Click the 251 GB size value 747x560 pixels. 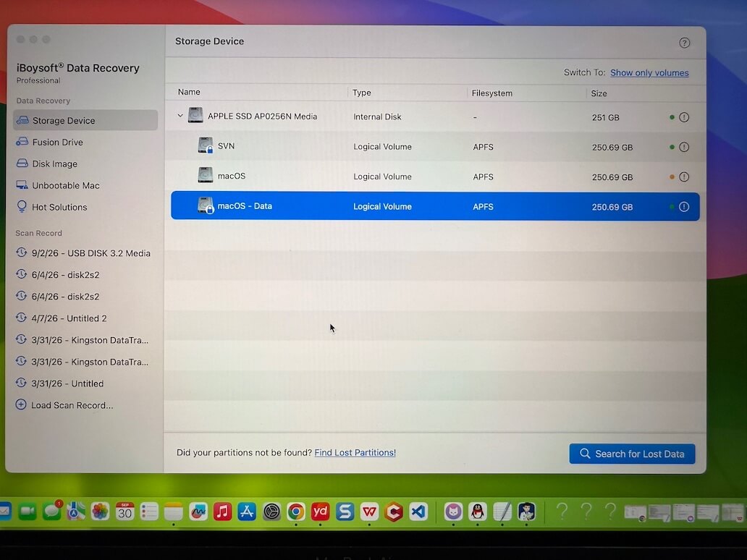point(606,117)
